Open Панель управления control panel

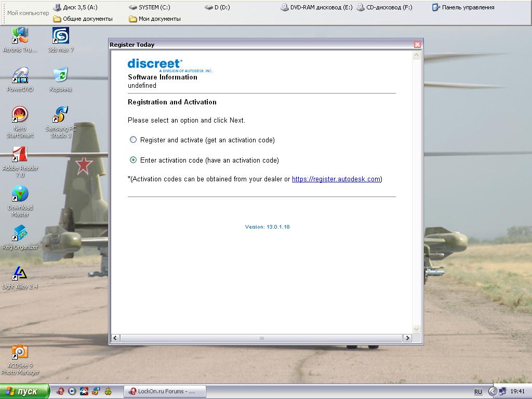pos(463,7)
